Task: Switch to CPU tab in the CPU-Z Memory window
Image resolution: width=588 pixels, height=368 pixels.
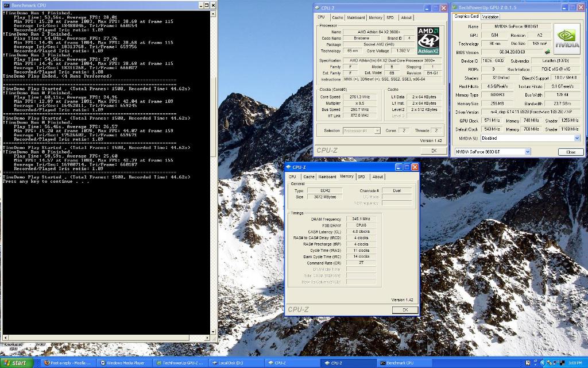Action: [x=292, y=177]
